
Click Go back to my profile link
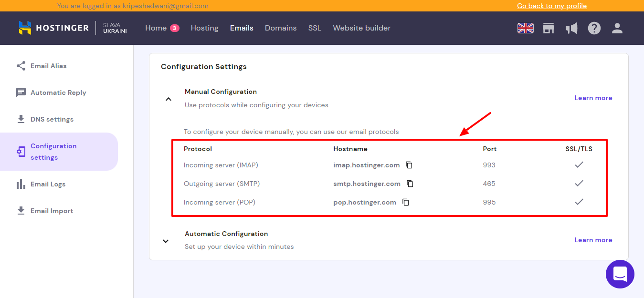coord(551,6)
